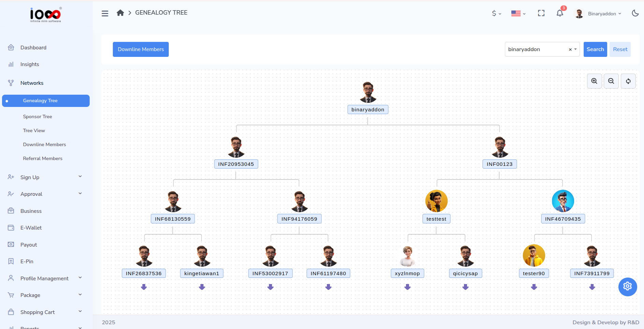Viewport: 644px width, 329px height.
Task: Open the currency selector dollar icon
Action: 494,13
